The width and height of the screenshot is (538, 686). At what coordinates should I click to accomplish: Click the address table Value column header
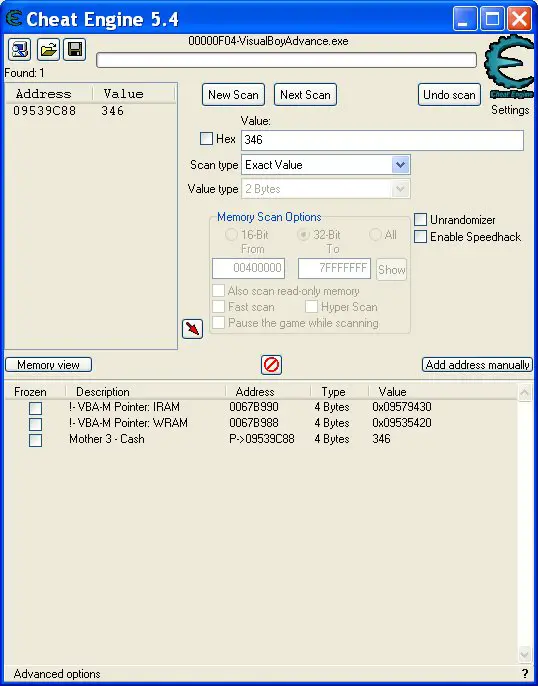click(x=392, y=392)
